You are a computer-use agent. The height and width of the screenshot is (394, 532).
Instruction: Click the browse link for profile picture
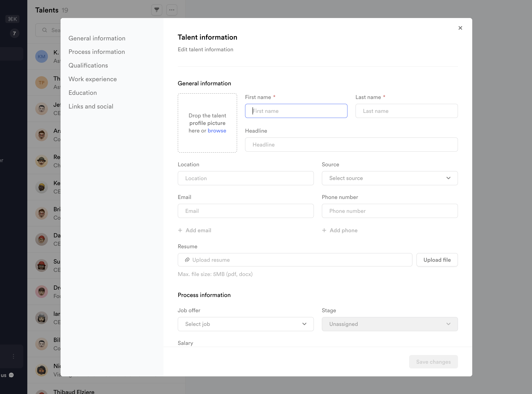[x=217, y=131]
